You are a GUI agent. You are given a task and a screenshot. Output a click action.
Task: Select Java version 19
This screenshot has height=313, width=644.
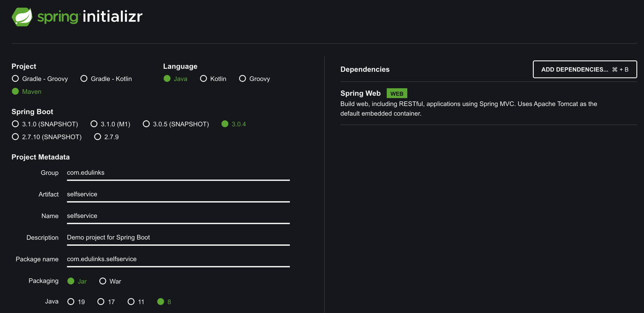[76, 302]
